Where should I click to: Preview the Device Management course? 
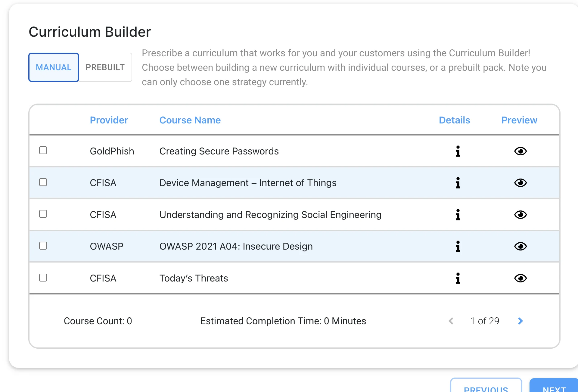[520, 183]
